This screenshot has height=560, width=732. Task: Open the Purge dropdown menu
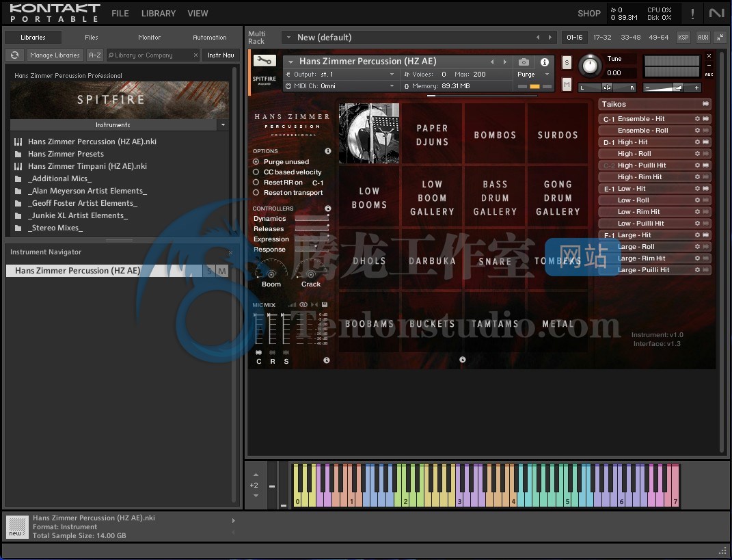[x=547, y=75]
